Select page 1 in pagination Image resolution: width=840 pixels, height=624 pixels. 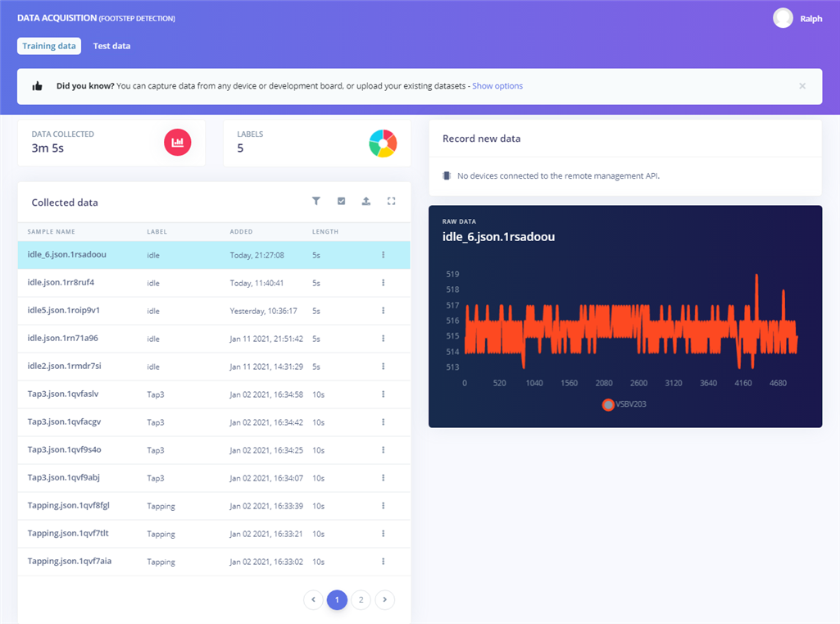[x=337, y=599]
